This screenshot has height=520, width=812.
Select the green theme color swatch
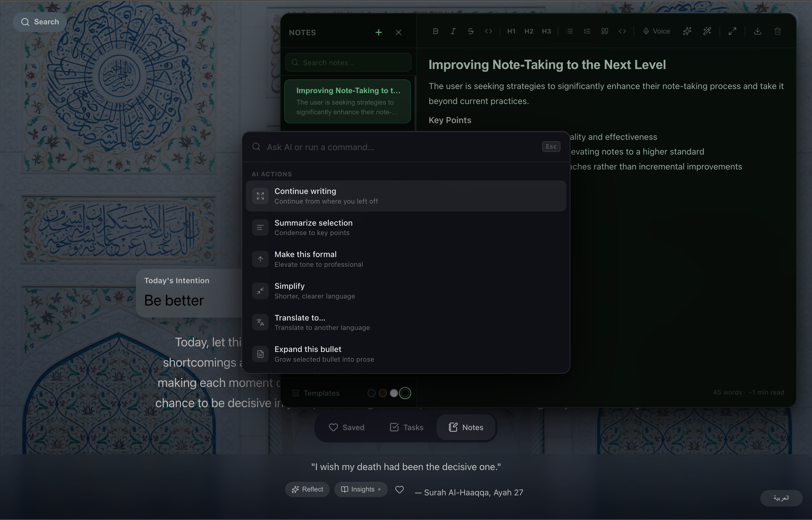pos(405,393)
